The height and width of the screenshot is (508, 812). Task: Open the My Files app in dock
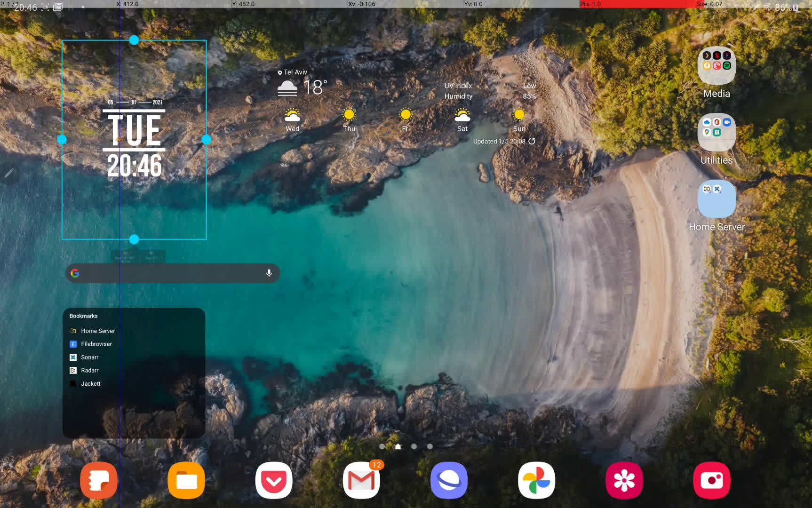(x=186, y=480)
